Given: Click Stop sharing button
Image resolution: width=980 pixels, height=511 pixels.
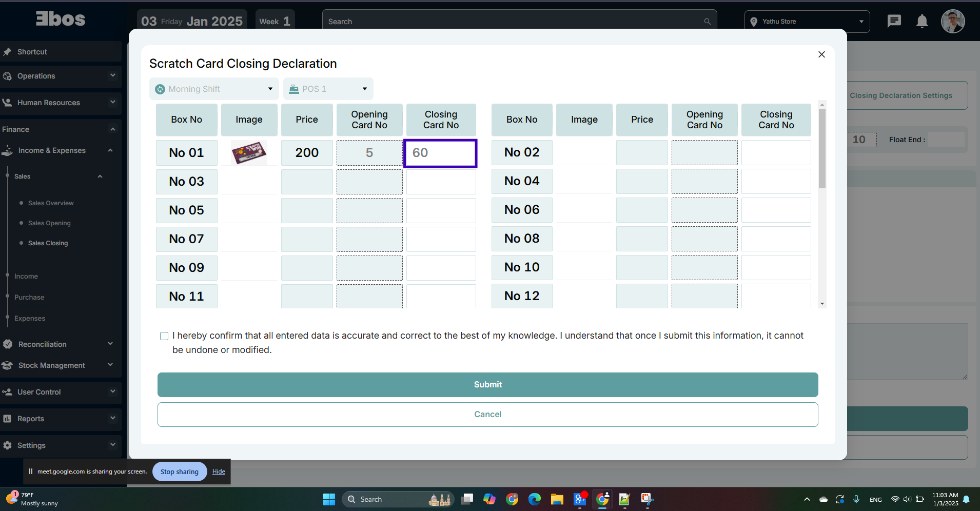Looking at the screenshot, I should pyautogui.click(x=180, y=471).
